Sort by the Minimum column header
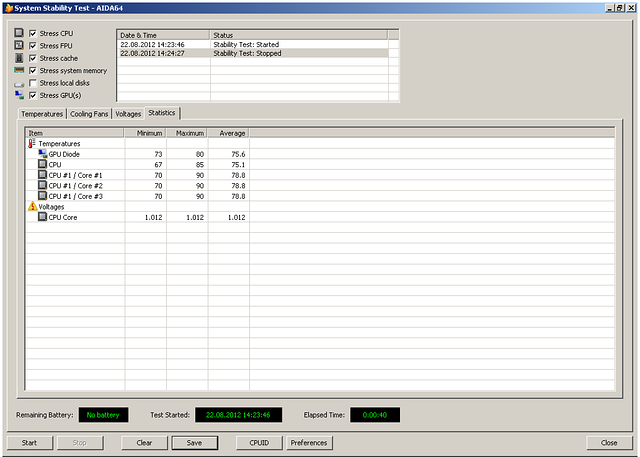The height and width of the screenshot is (457, 640). 150,133
